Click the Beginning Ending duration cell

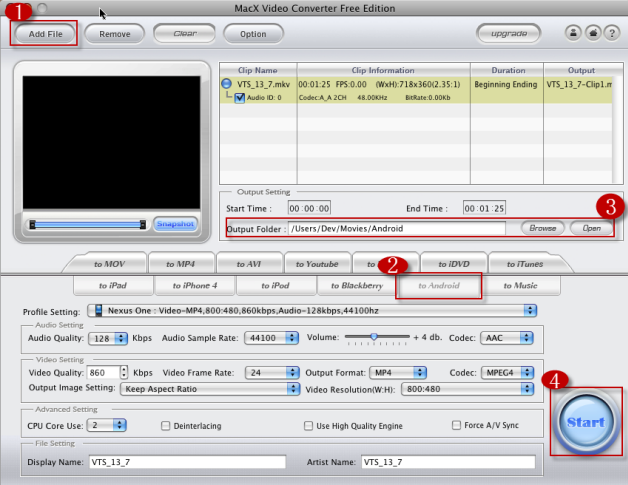click(505, 84)
